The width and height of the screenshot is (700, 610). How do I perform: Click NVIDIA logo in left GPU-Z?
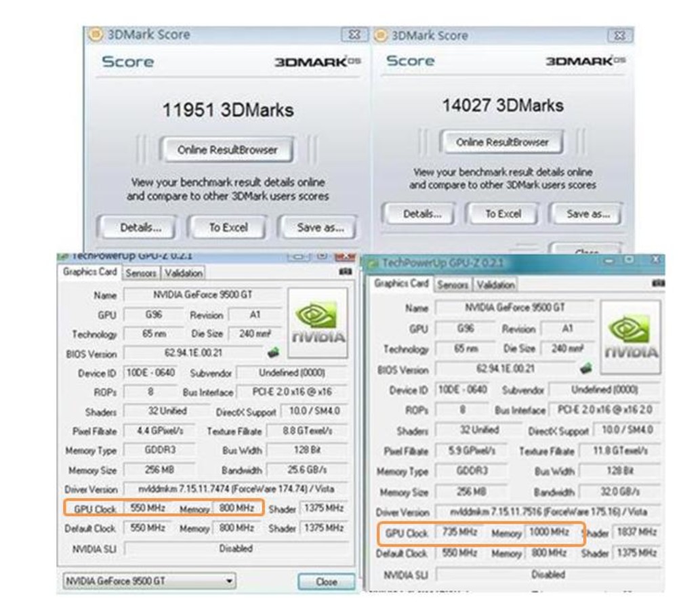pos(318,323)
